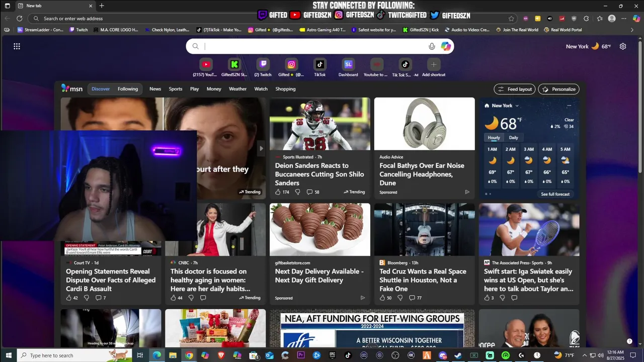Click the Windows Start button
This screenshot has width=644, height=362.
click(x=8, y=355)
